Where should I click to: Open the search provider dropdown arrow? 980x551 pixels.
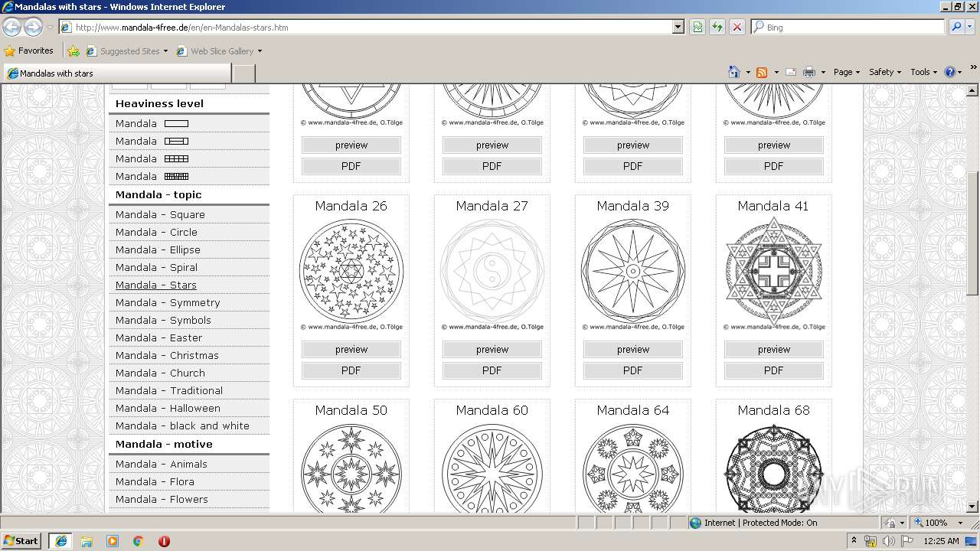pos(970,27)
